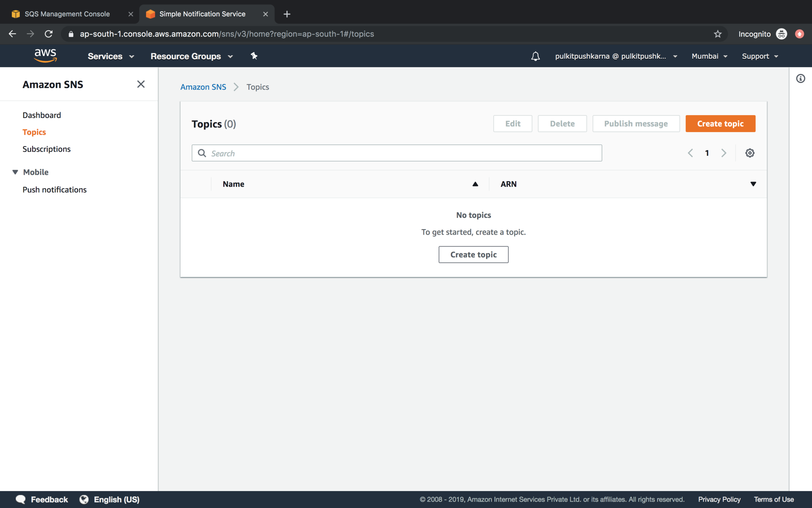This screenshot has width=812, height=508.
Task: Click the AWS logo home icon
Action: 45,55
